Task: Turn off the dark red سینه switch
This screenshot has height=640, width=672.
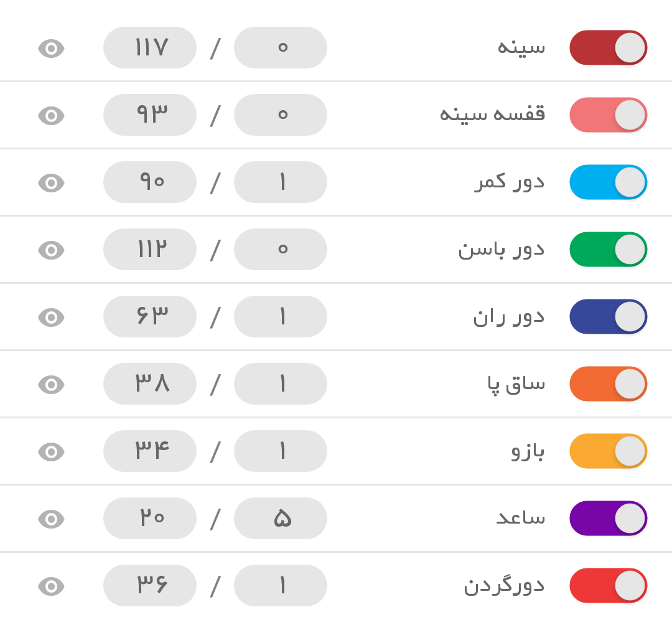Action: pos(608,48)
